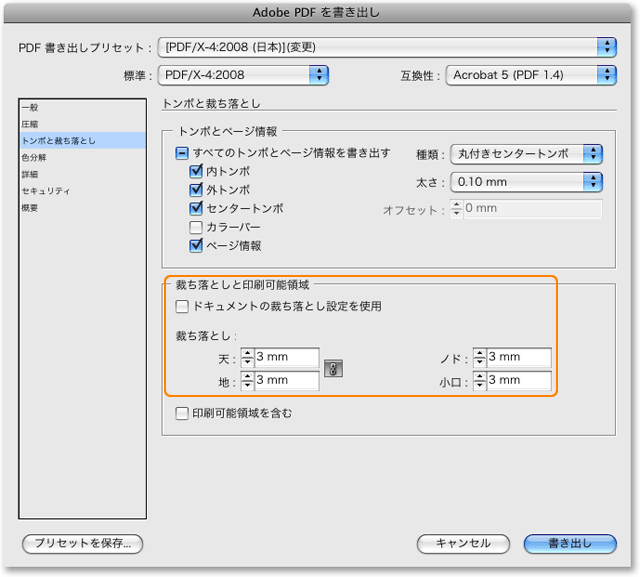Uncheck the ページ情報 checkbox

coord(196,245)
